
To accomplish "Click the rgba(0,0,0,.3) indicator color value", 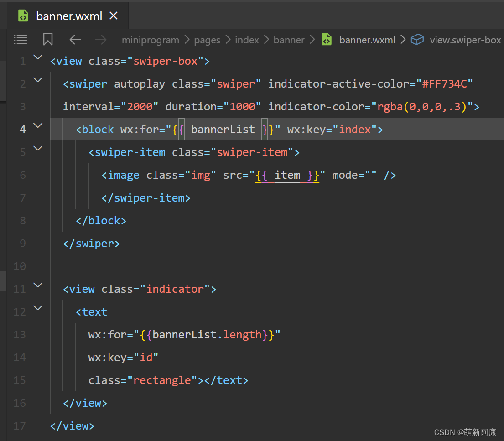I will tap(422, 107).
